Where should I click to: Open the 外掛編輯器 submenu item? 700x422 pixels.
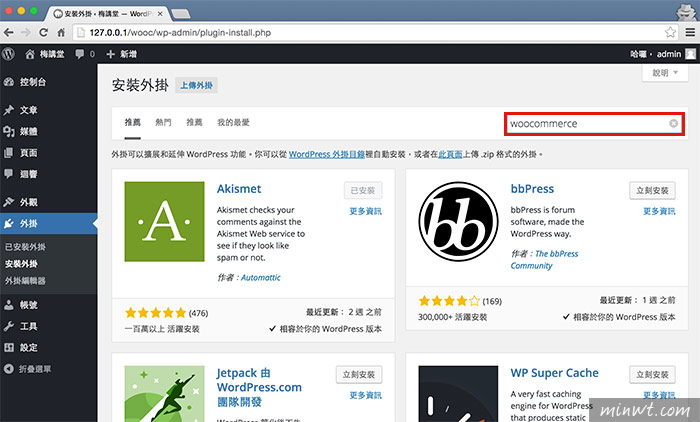point(25,281)
